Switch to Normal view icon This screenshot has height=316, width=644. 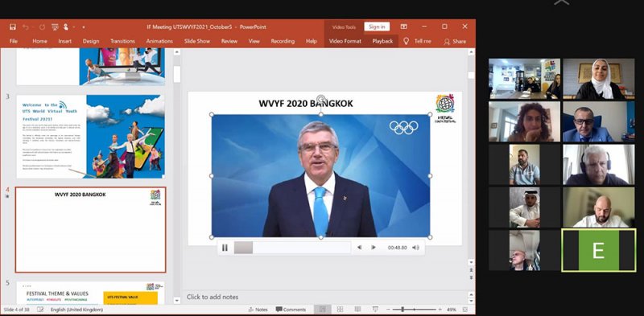pos(323,310)
